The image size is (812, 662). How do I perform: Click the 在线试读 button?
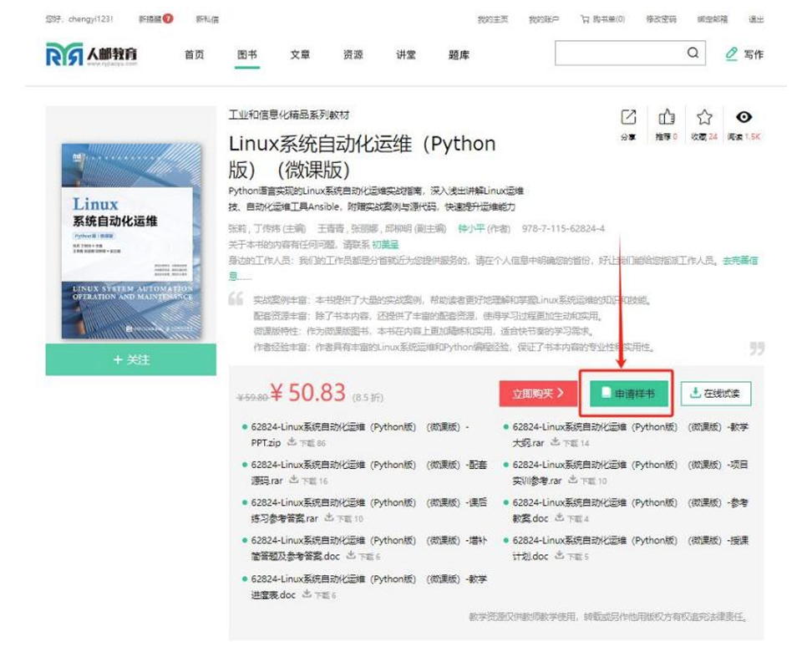(x=716, y=394)
